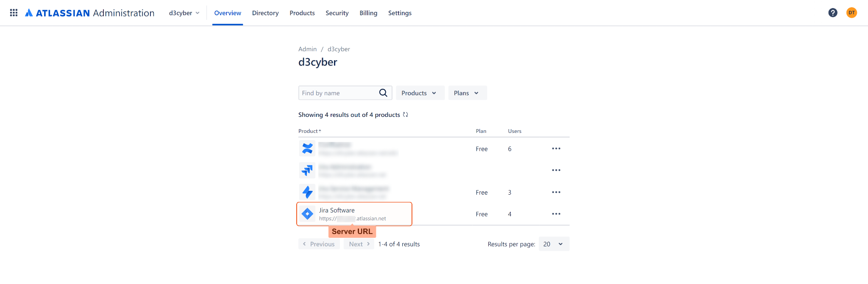Open the Products tab in navigation

[302, 13]
